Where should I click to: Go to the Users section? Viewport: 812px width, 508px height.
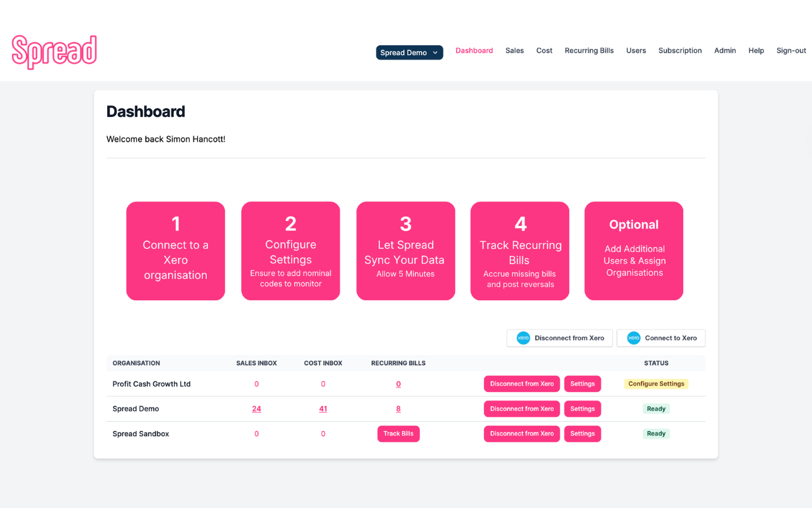click(x=636, y=50)
